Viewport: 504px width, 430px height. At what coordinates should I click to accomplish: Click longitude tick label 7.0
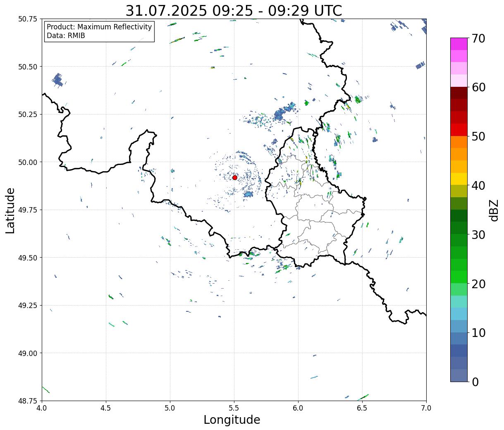click(x=426, y=408)
